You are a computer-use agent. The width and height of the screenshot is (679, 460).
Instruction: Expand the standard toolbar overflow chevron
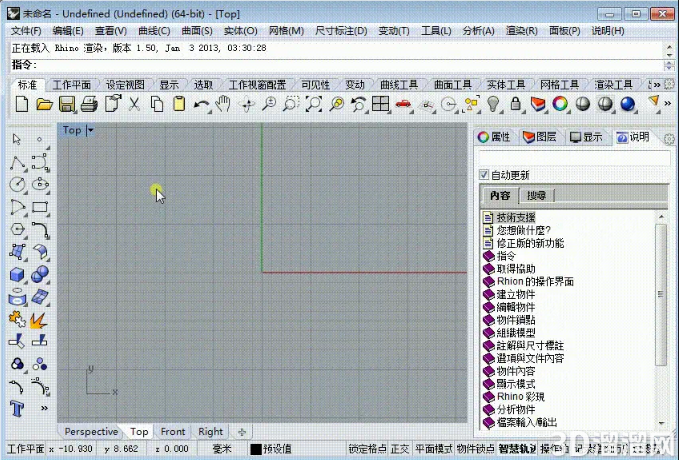(668, 103)
